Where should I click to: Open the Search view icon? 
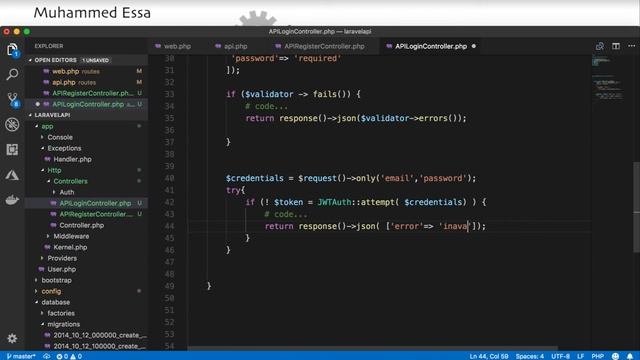[x=12, y=74]
